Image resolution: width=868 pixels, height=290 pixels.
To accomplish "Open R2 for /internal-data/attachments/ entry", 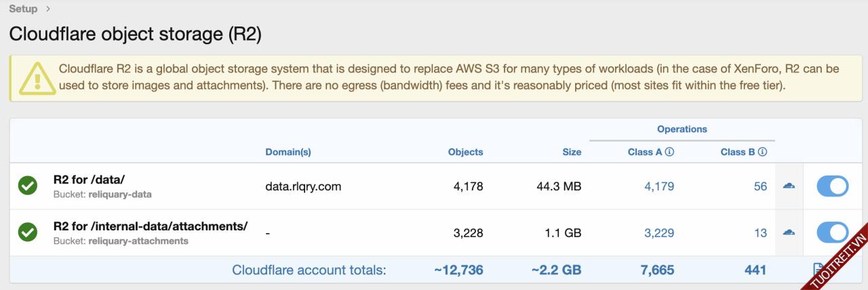I will point(150,226).
